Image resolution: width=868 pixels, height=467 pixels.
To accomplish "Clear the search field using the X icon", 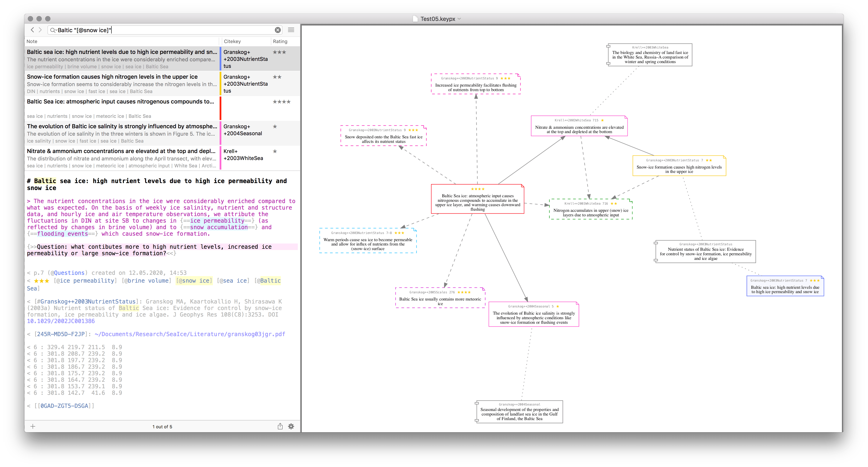I will pos(277,30).
